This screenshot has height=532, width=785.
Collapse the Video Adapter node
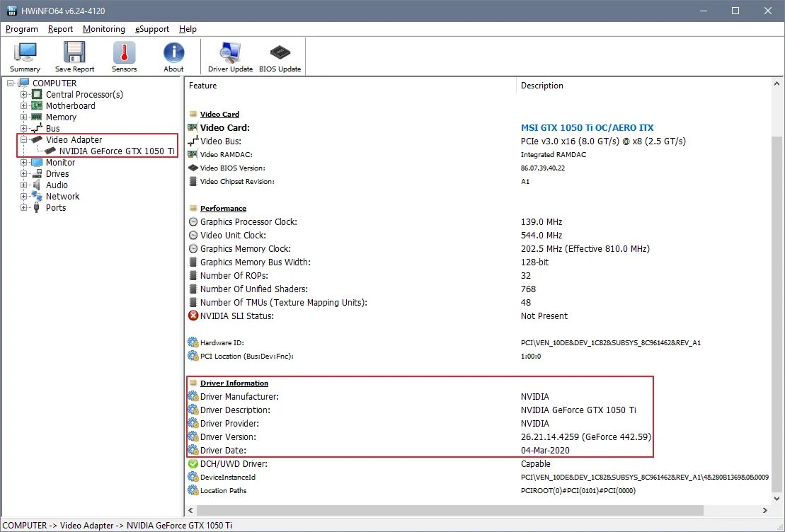coord(23,139)
